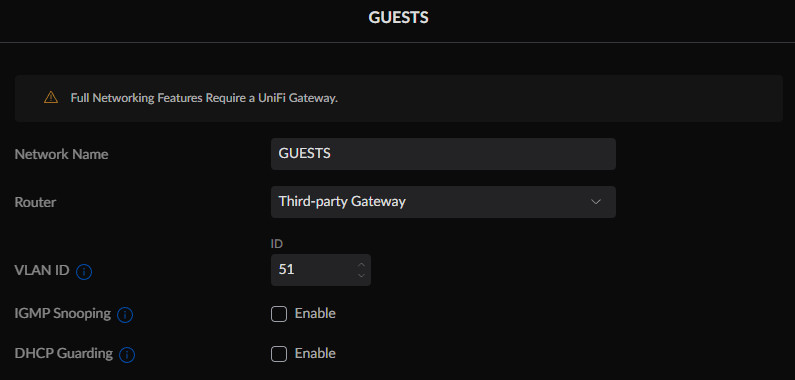Screen dimensions: 795x380
Task: Increase VLAN ID with the up arrow
Action: (x=361, y=264)
